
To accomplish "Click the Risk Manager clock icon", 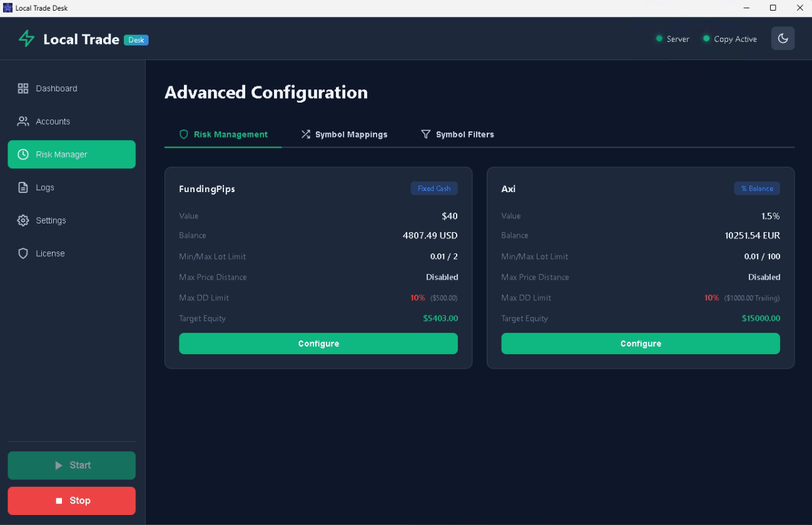I will tap(23, 155).
